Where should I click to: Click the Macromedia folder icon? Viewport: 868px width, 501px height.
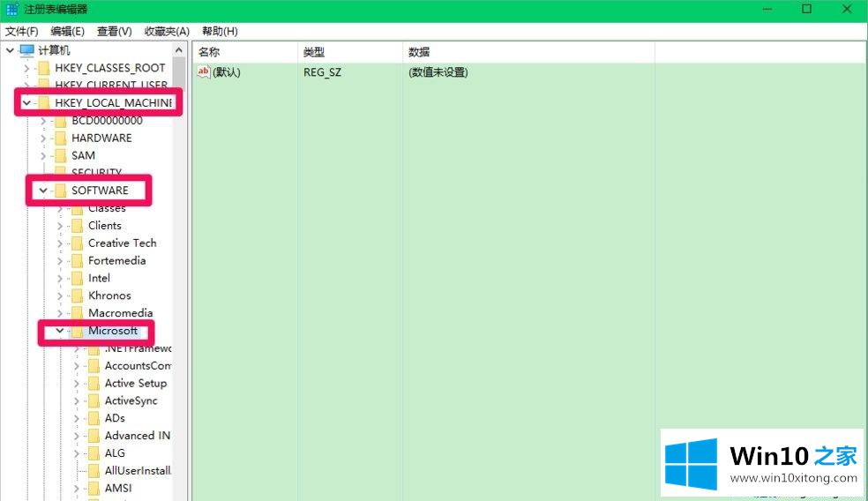(x=77, y=313)
